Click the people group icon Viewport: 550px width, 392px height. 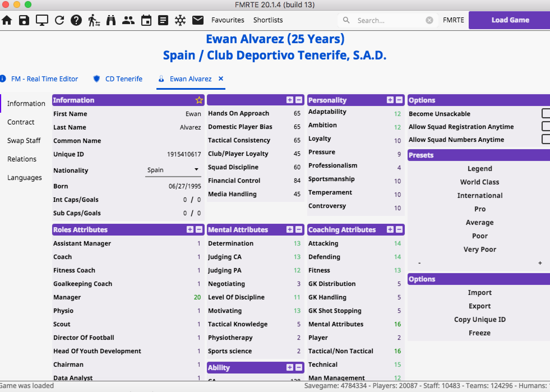[128, 20]
